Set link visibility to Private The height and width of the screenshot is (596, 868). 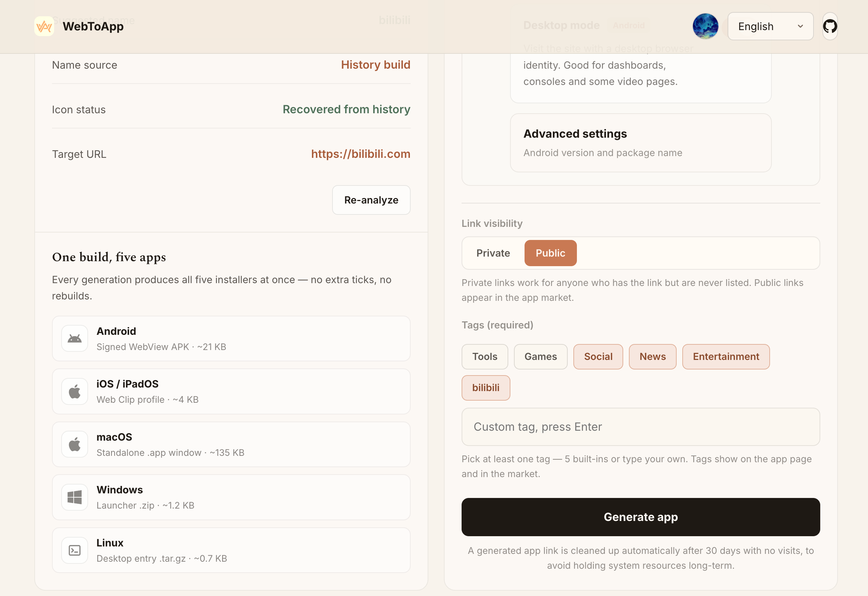point(493,253)
